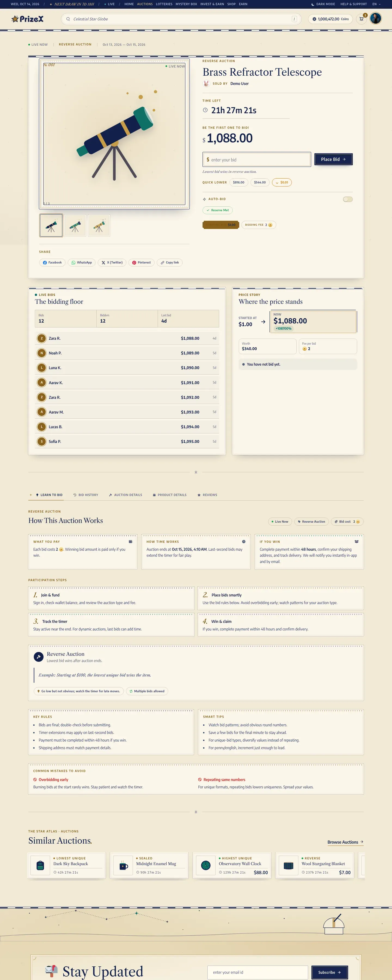Subscribe to the newsletter
The height and width of the screenshot is (980, 392).
coord(330,972)
